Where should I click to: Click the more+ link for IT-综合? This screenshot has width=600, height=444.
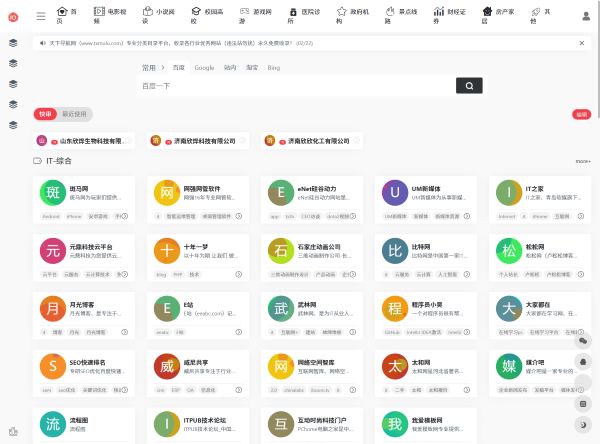[583, 161]
